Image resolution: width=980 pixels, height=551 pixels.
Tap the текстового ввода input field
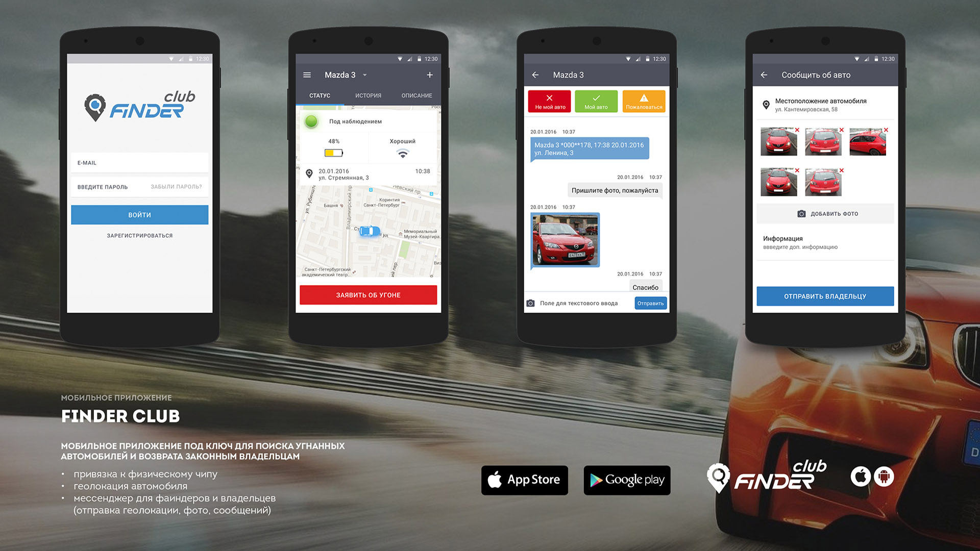point(584,304)
